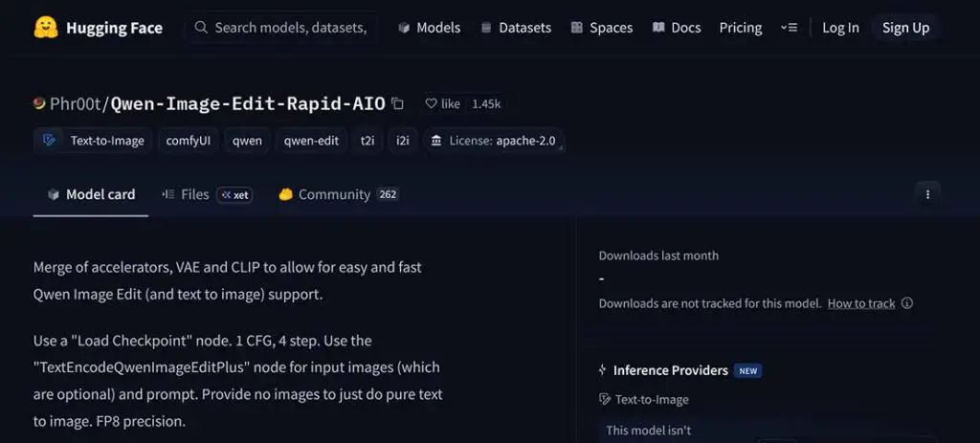This screenshot has height=443, width=980.
Task: Click the Datasets icon in navbar
Action: click(x=486, y=28)
